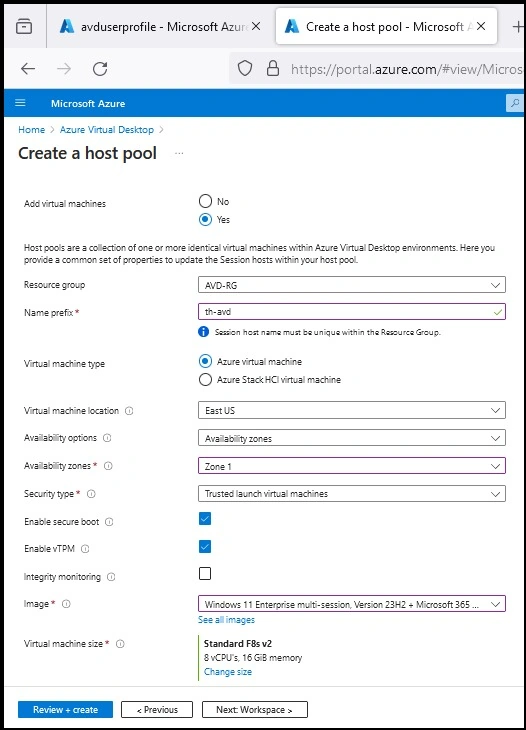
Task: Click See all images link
Action: point(226,620)
